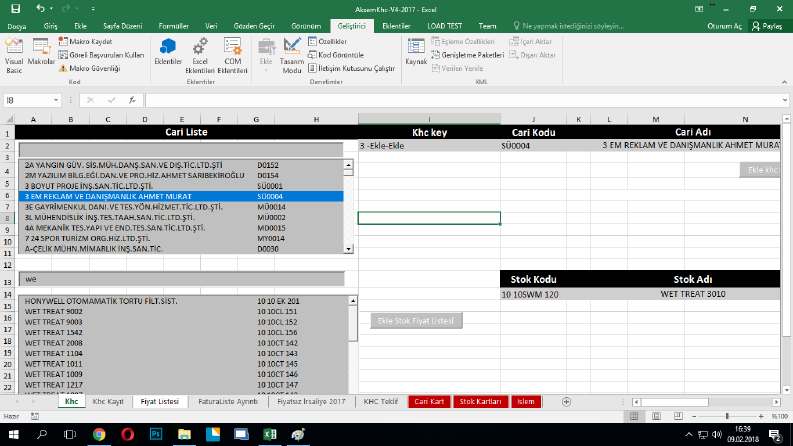Open Excel Eklentileri add-ins

200,56
